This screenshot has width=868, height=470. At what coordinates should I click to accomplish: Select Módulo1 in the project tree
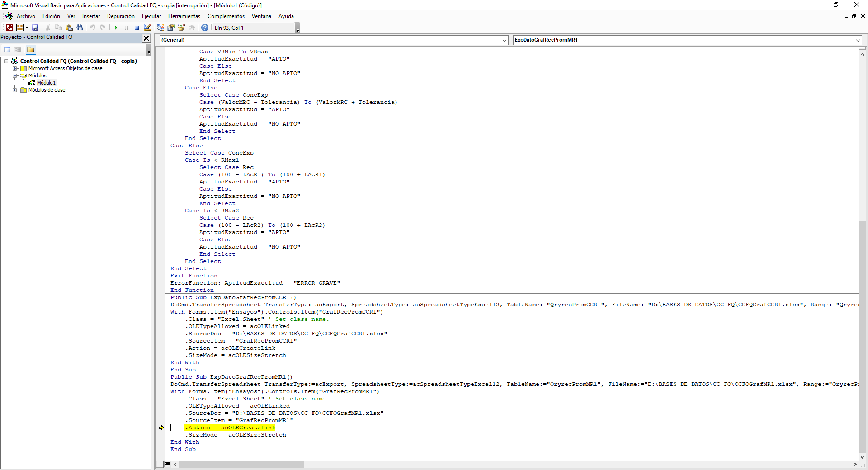pyautogui.click(x=46, y=83)
